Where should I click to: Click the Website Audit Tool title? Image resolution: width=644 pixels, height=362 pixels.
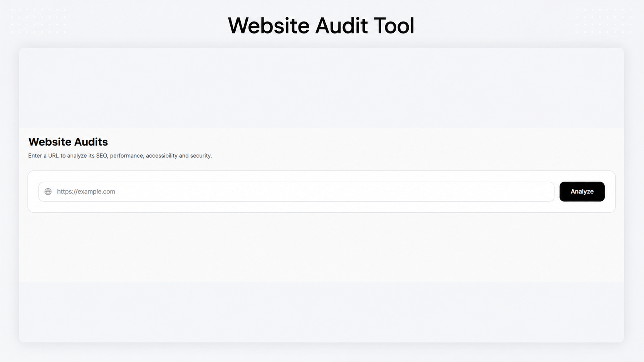(321, 26)
